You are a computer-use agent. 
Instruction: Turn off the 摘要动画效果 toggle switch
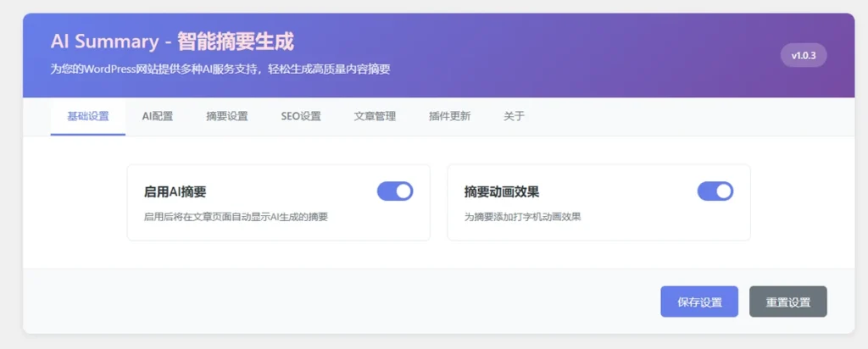click(x=715, y=191)
